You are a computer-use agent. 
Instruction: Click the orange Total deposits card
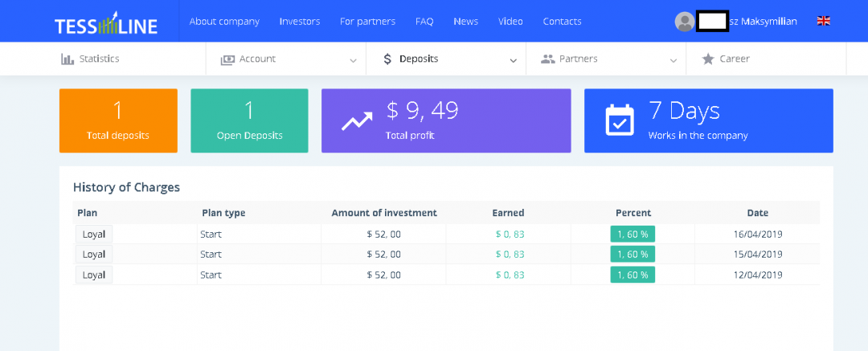[x=118, y=120]
